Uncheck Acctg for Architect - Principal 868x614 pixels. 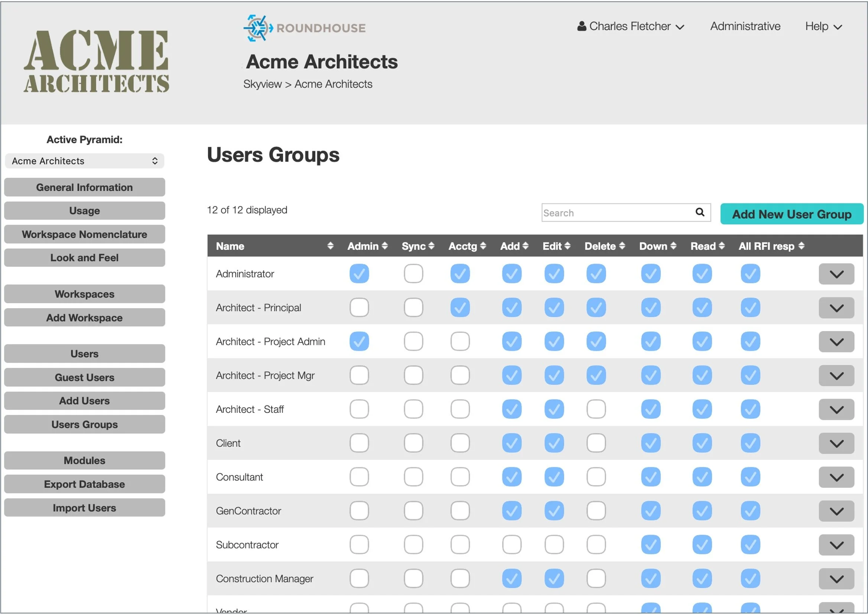click(460, 307)
